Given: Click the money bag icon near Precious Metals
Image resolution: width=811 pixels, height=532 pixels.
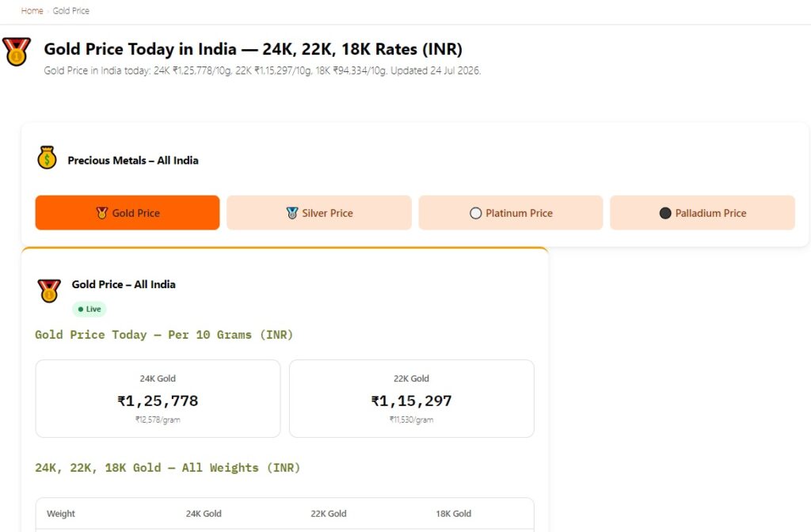Looking at the screenshot, I should tap(47, 158).
